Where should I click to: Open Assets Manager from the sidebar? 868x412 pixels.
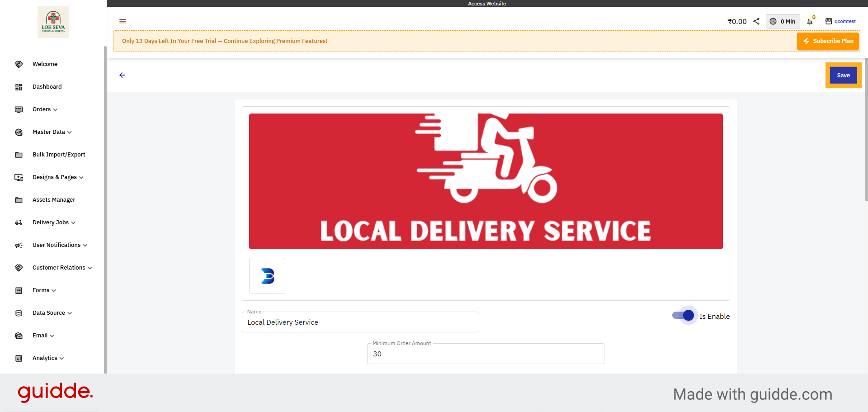pos(54,199)
